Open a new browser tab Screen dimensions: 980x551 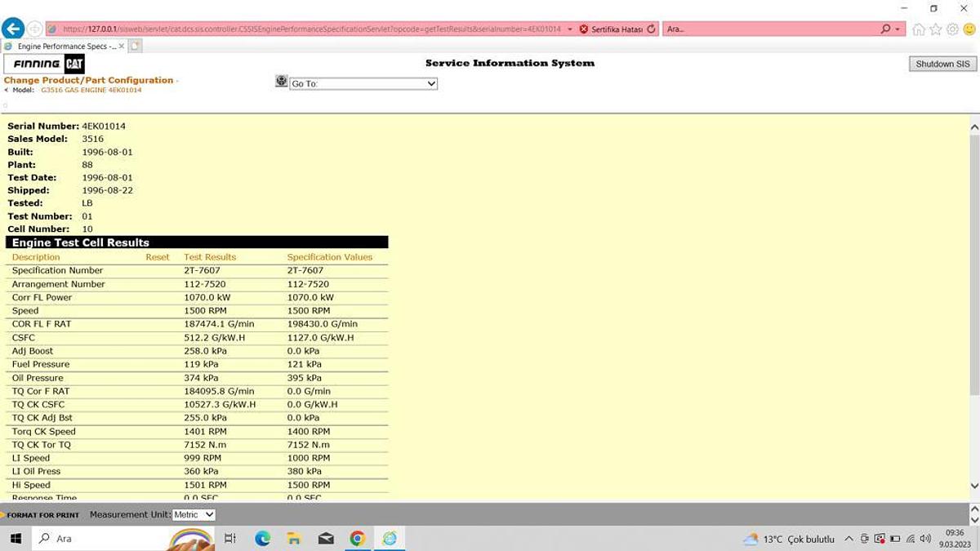pyautogui.click(x=135, y=47)
